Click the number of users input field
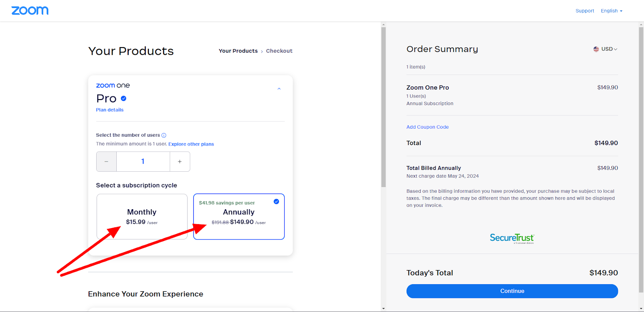Viewport: 644px width, 312px height. pyautogui.click(x=143, y=162)
